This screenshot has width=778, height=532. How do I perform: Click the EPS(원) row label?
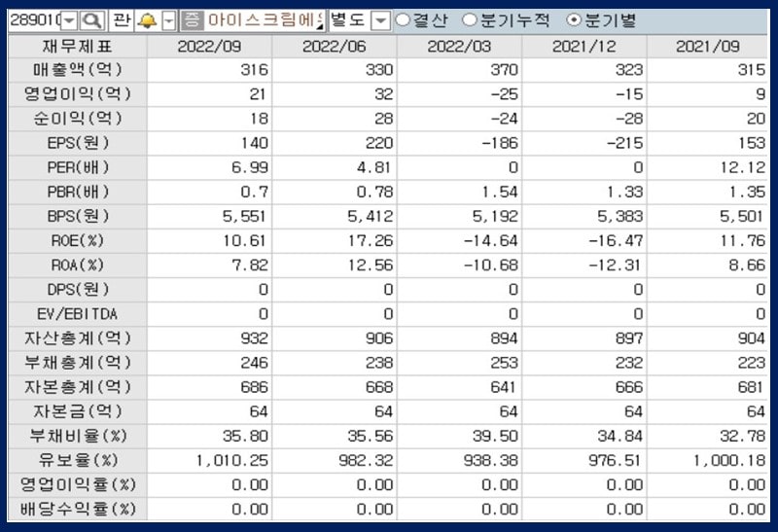(x=78, y=143)
